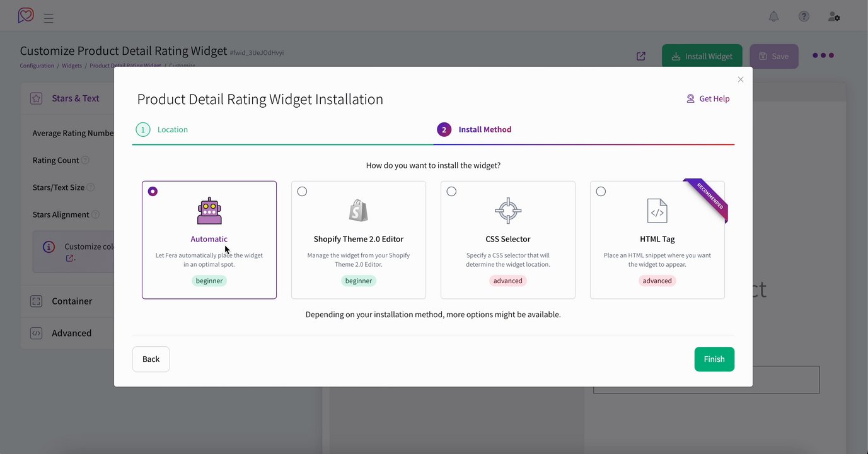The height and width of the screenshot is (454, 868).
Task: Open the Widgets breadcrumb link
Action: click(x=72, y=66)
